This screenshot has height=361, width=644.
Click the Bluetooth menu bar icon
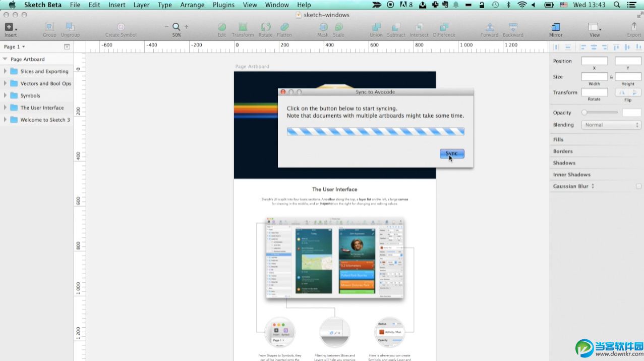(508, 5)
